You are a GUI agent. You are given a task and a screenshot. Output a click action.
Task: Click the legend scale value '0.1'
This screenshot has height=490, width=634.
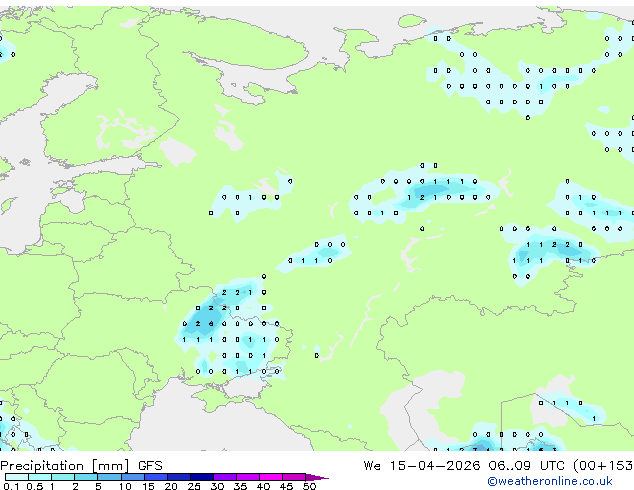[11, 486]
